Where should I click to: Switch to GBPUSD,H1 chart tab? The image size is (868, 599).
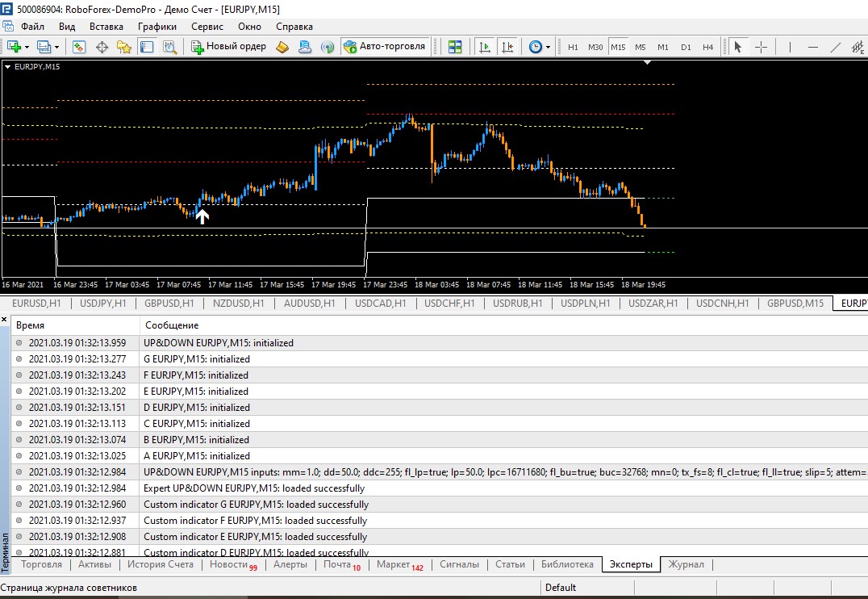point(169,303)
